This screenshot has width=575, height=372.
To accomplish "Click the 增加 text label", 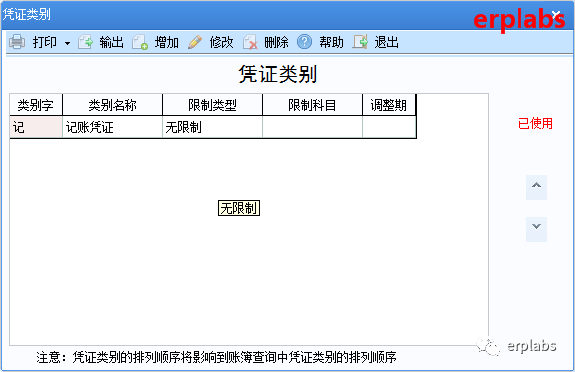I will 166,42.
